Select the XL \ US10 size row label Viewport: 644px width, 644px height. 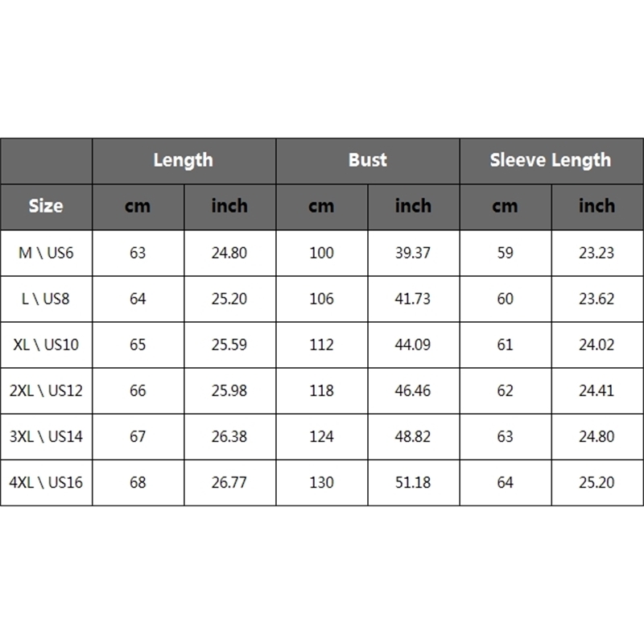point(46,345)
